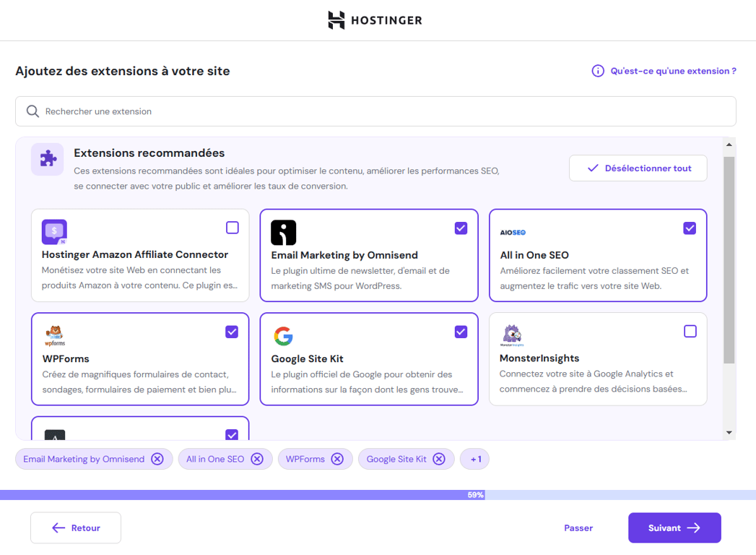Check the MonsterInsights checkbox
756x555 pixels.
pyautogui.click(x=690, y=331)
